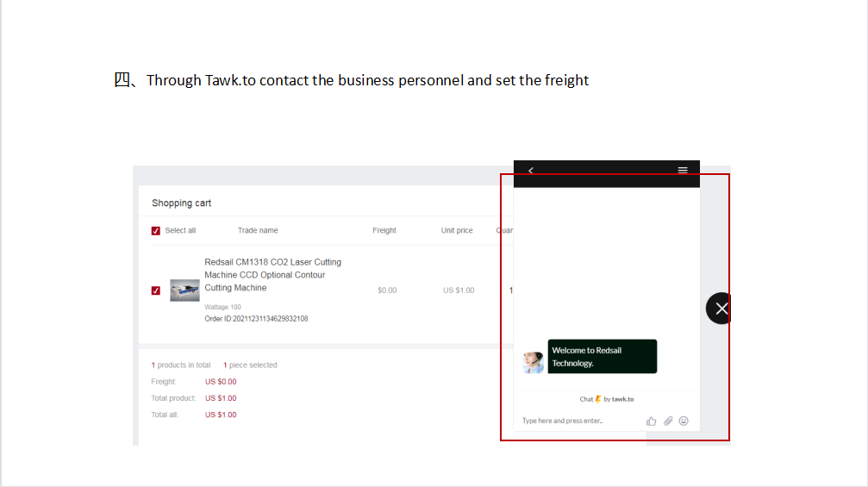868x487 pixels.
Task: Attach a file with paperclip icon
Action: tap(667, 421)
